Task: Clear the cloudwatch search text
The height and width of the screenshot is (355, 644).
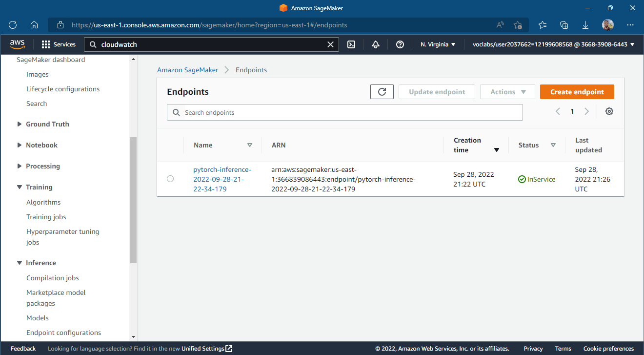Action: (330, 44)
